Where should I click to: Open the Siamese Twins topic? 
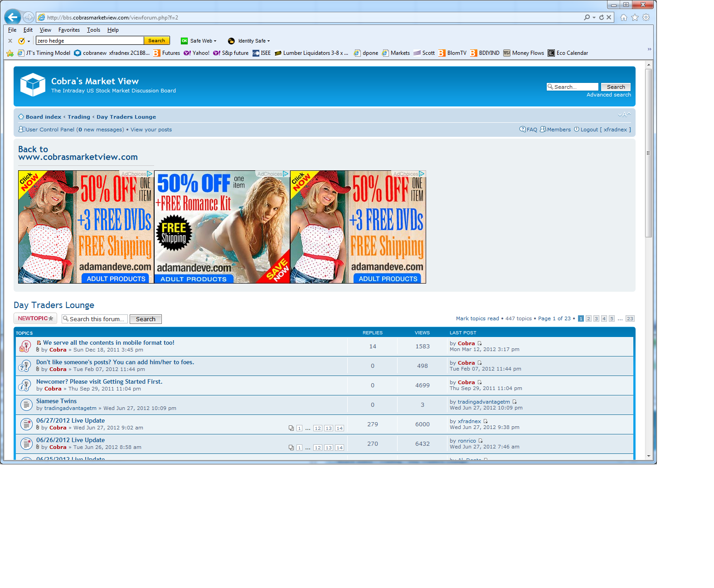click(56, 401)
